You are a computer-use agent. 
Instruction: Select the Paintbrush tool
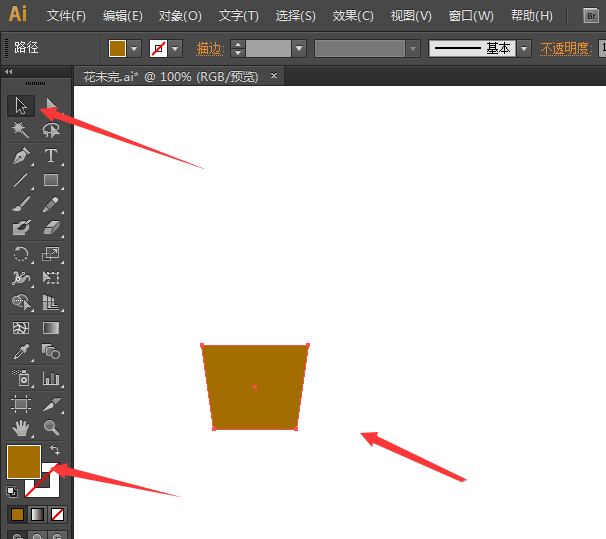tap(21, 204)
